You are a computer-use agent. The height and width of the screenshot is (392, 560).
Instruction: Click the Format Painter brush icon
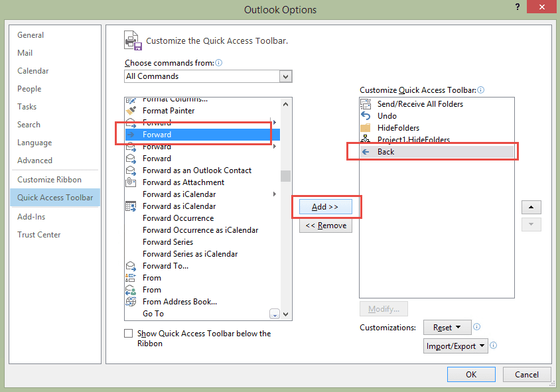tap(131, 111)
